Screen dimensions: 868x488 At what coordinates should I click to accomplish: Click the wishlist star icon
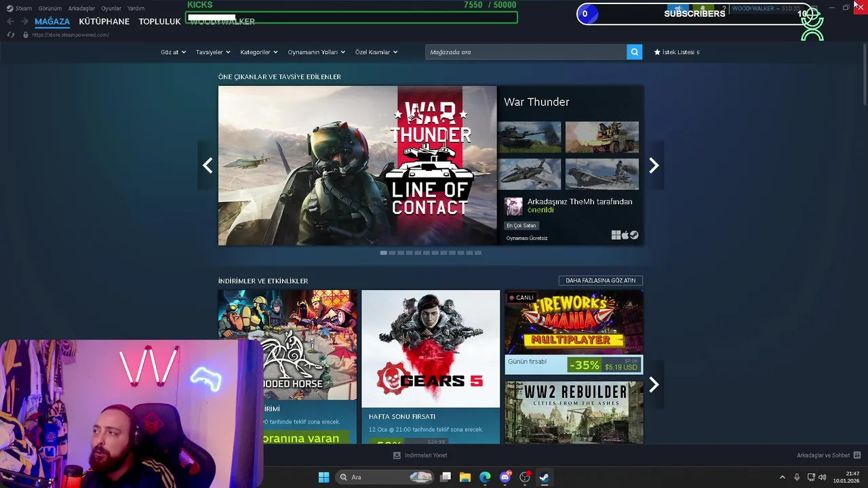tap(657, 52)
